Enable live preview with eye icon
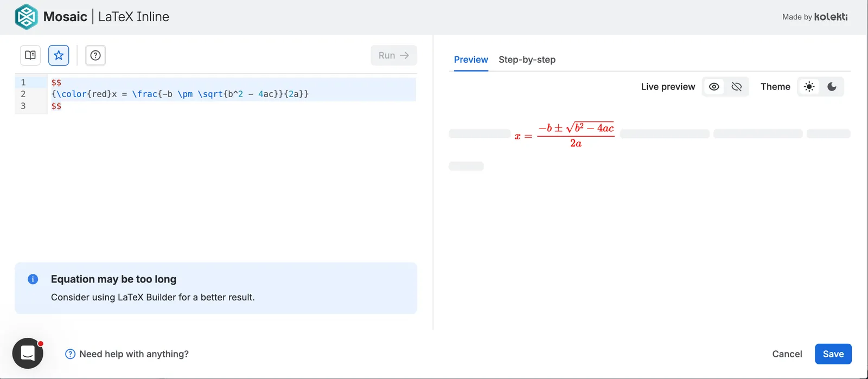The image size is (868, 379). click(x=714, y=87)
